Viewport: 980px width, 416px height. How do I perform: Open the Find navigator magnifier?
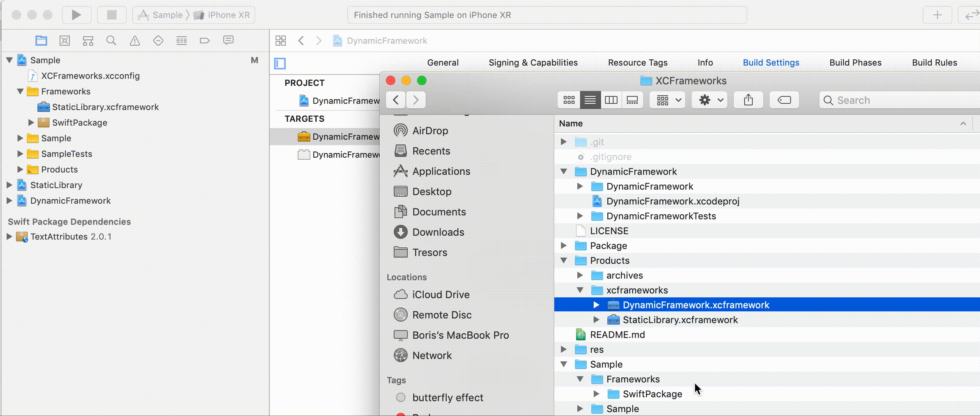click(x=111, y=41)
